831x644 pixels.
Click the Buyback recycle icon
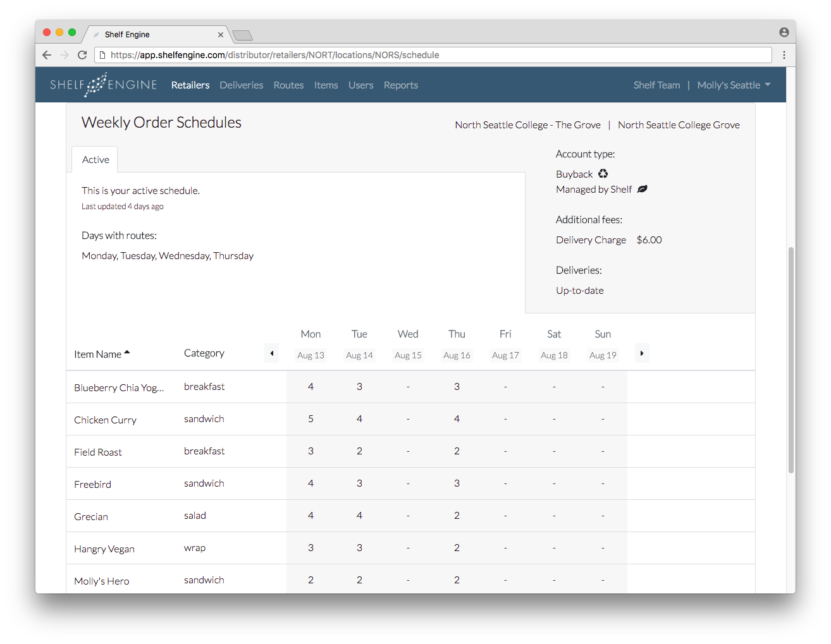[603, 174]
